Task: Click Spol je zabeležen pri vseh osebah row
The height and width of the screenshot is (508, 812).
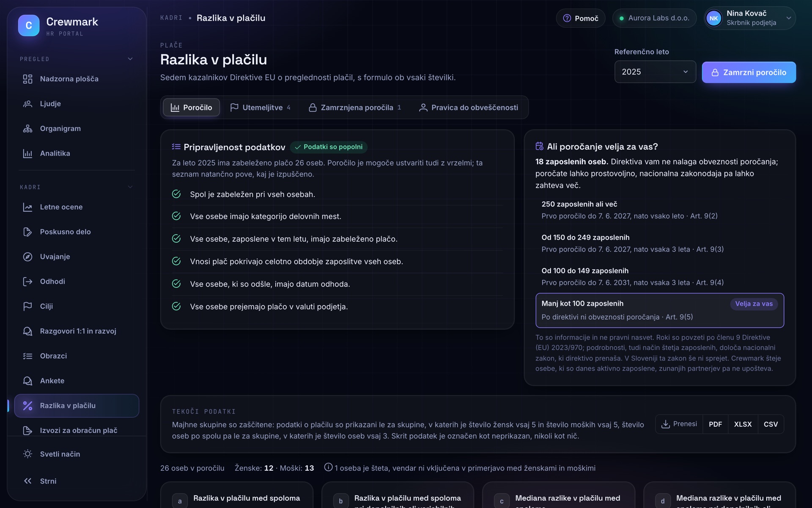Action: [337, 194]
